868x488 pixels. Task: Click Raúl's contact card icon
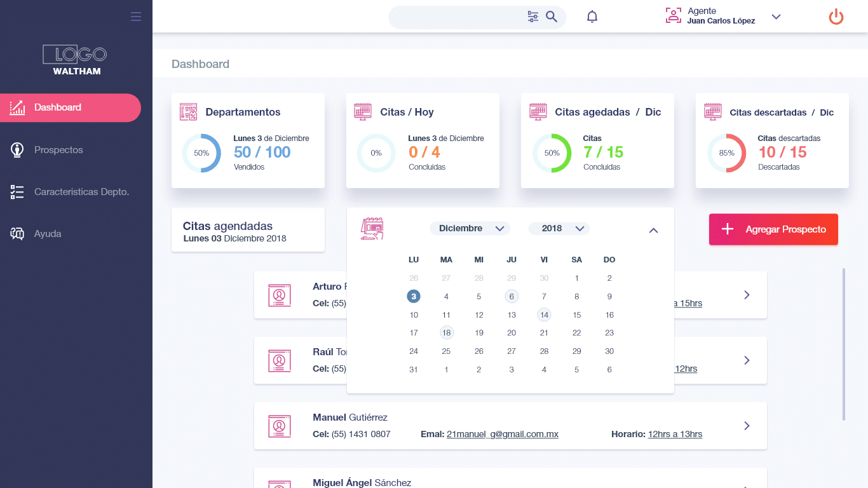click(x=279, y=360)
